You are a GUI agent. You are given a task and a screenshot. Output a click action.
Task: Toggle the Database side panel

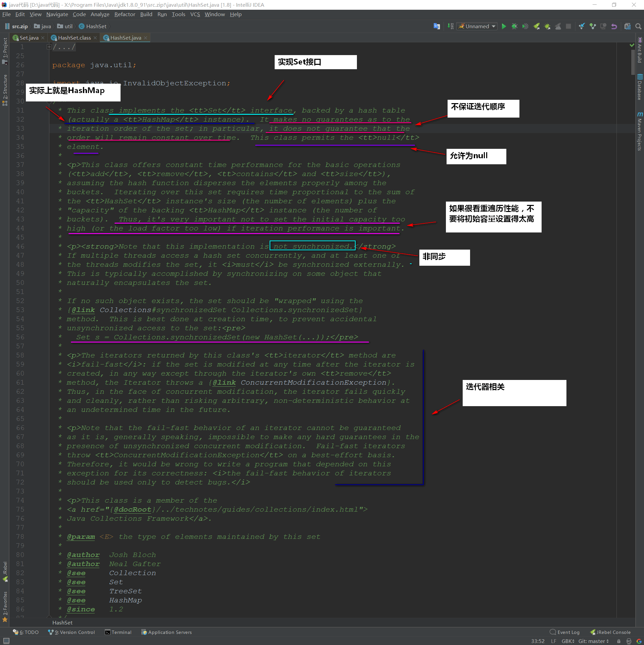point(640,87)
